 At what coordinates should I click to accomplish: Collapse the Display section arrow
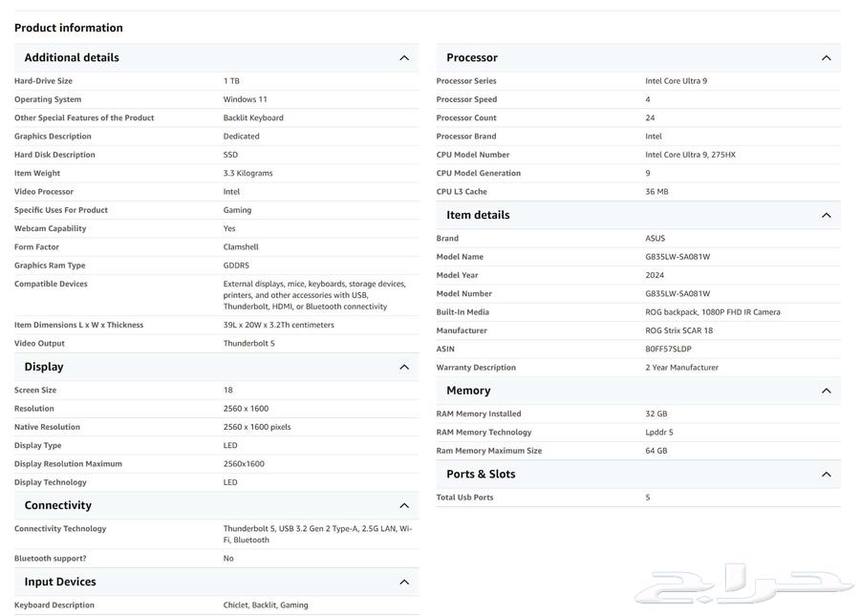[x=404, y=368]
